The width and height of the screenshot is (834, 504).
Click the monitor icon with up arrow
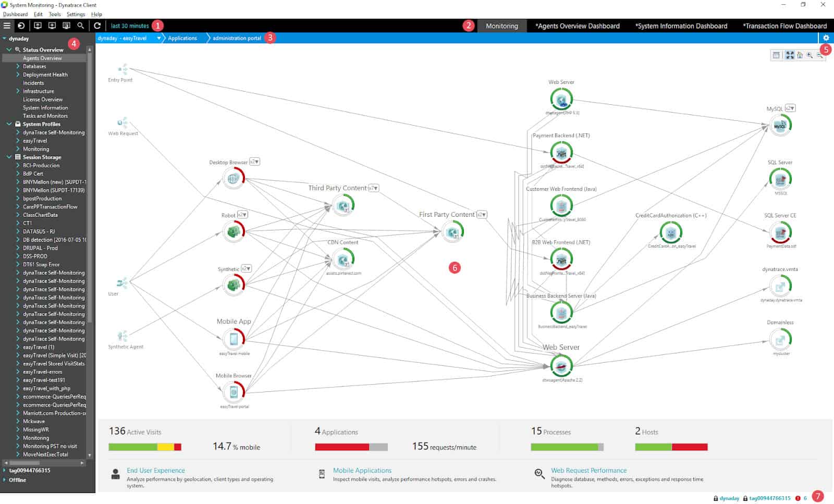coord(38,26)
